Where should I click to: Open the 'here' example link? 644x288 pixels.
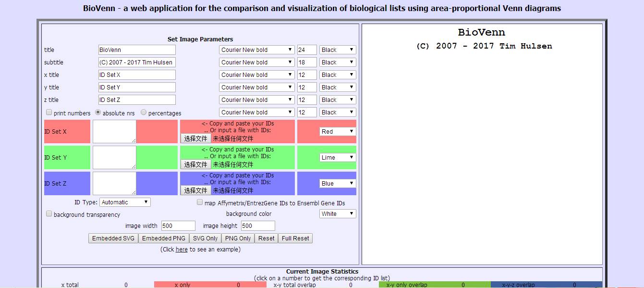coord(182,250)
